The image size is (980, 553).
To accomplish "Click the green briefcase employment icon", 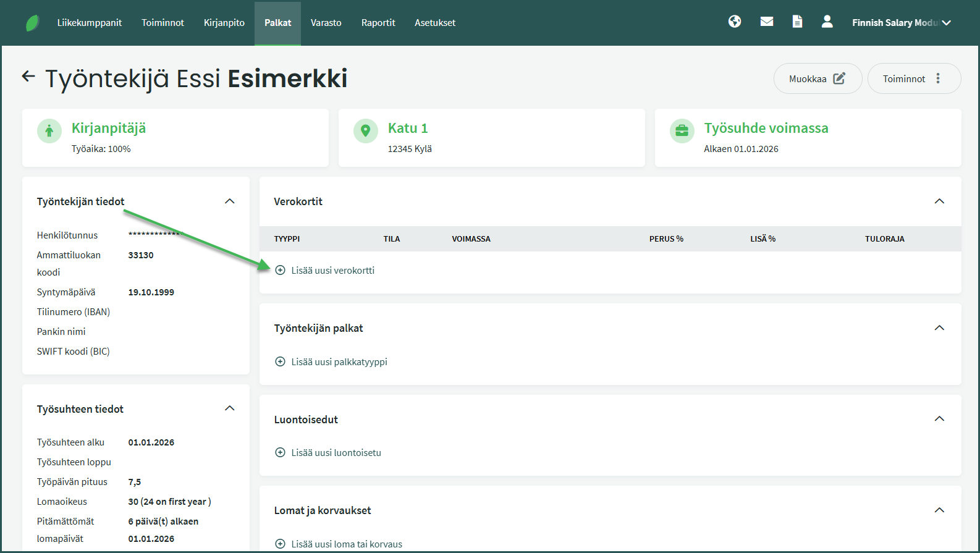I will click(x=682, y=131).
